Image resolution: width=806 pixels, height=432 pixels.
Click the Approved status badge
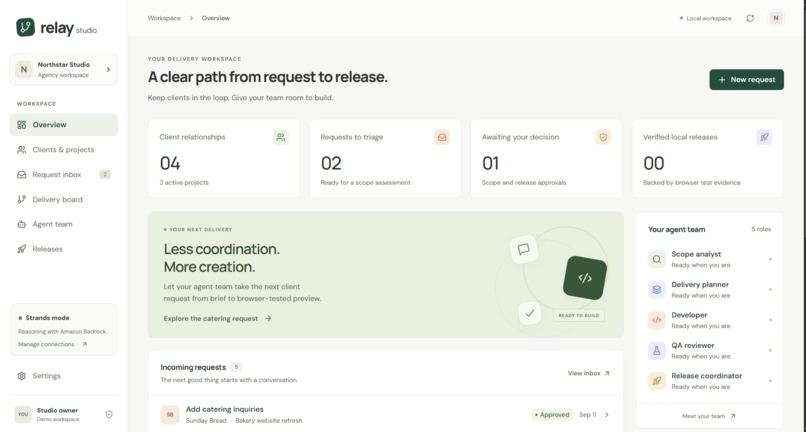(552, 415)
